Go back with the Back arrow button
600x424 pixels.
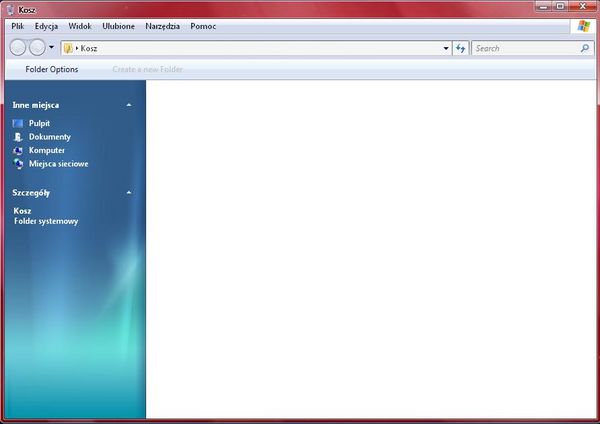(18, 48)
